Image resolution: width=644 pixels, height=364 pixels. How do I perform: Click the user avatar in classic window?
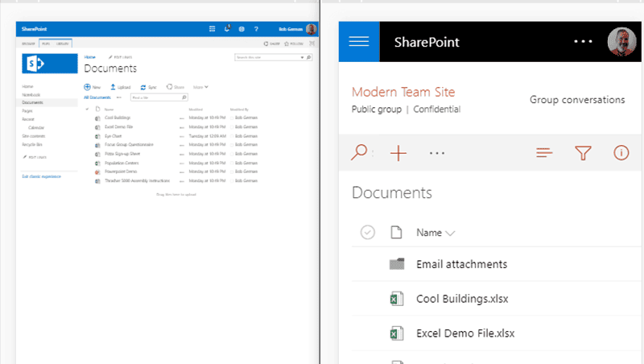pos(312,29)
